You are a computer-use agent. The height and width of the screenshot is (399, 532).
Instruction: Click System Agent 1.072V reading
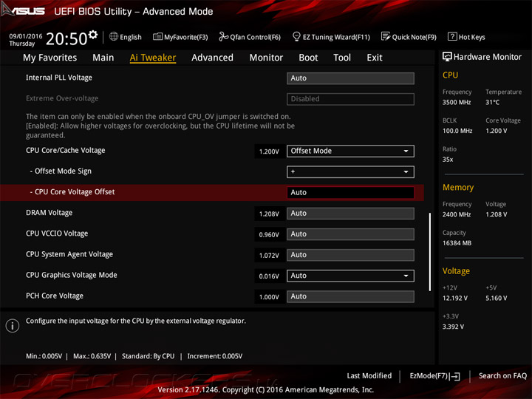pyautogui.click(x=269, y=255)
